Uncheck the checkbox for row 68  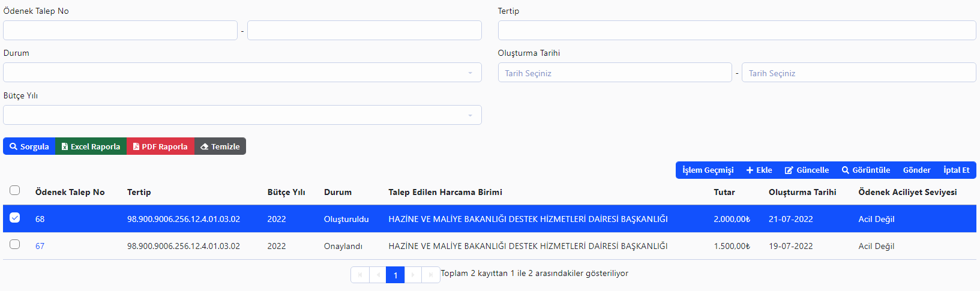pos(15,218)
